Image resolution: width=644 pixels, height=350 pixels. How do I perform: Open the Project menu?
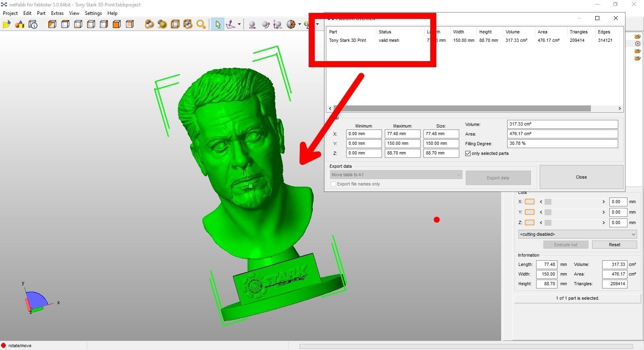10,13
